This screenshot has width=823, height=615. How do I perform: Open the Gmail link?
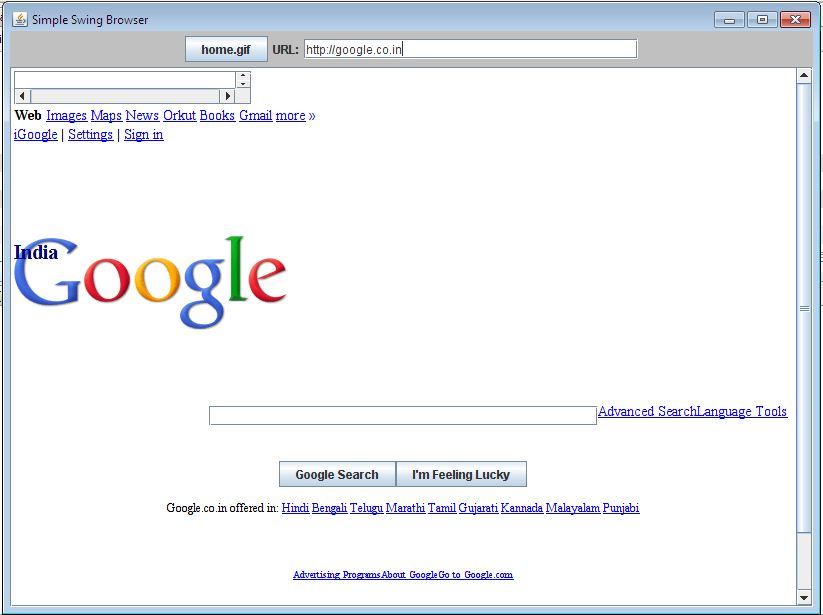tap(256, 115)
